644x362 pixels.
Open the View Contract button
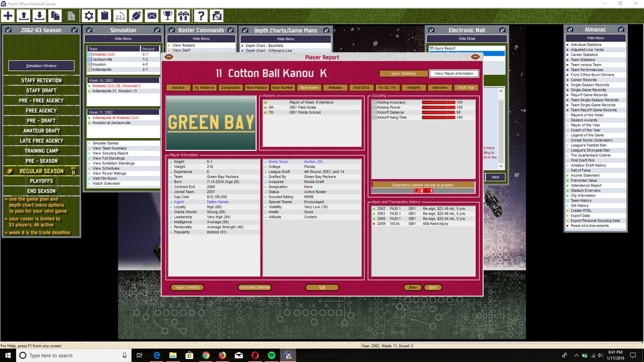tap(187, 287)
